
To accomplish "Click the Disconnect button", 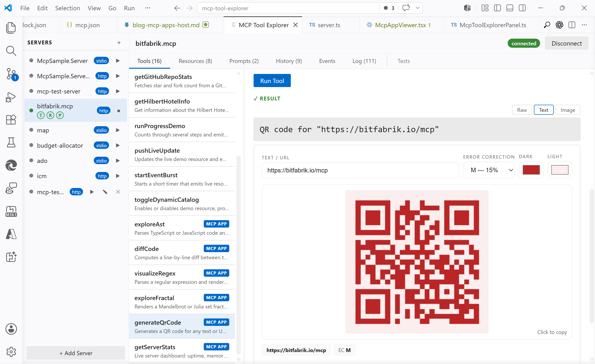I will [567, 43].
